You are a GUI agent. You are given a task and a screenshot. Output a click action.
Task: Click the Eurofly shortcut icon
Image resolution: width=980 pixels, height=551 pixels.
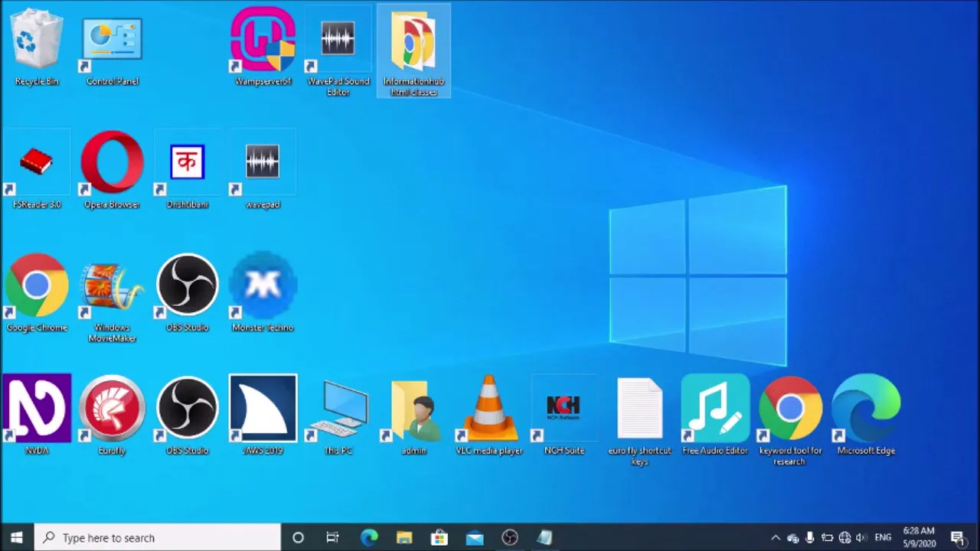pos(113,416)
